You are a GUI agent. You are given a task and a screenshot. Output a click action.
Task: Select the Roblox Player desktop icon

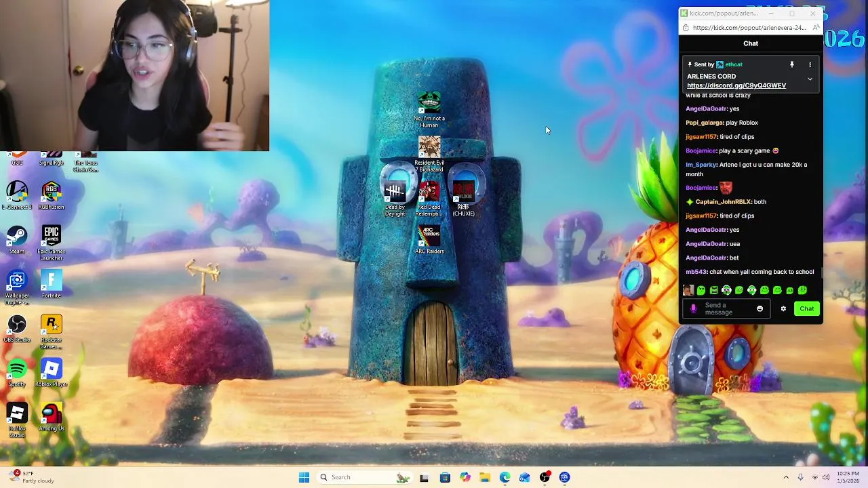tap(52, 373)
